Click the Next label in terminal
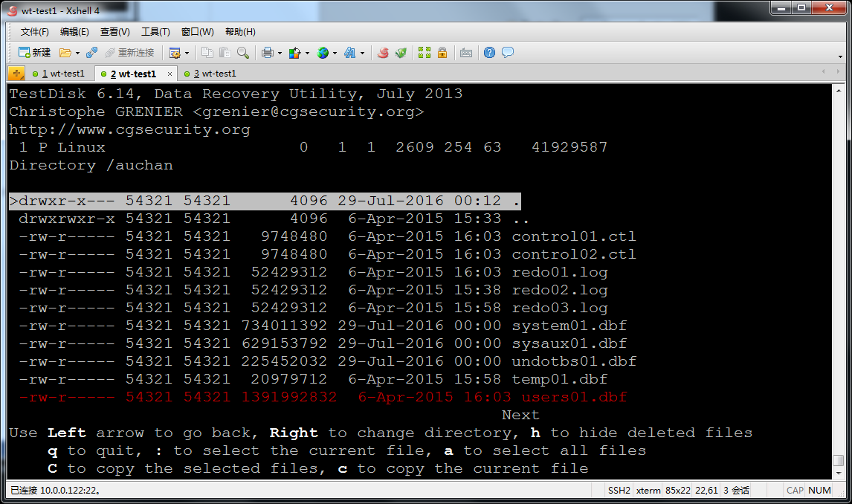852x504 pixels. click(520, 415)
